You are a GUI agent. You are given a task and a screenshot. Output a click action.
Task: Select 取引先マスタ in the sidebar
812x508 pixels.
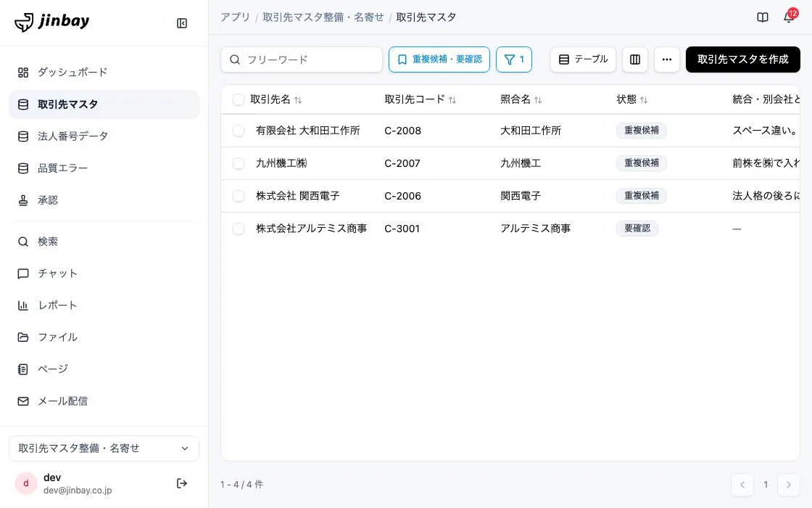[x=104, y=105]
